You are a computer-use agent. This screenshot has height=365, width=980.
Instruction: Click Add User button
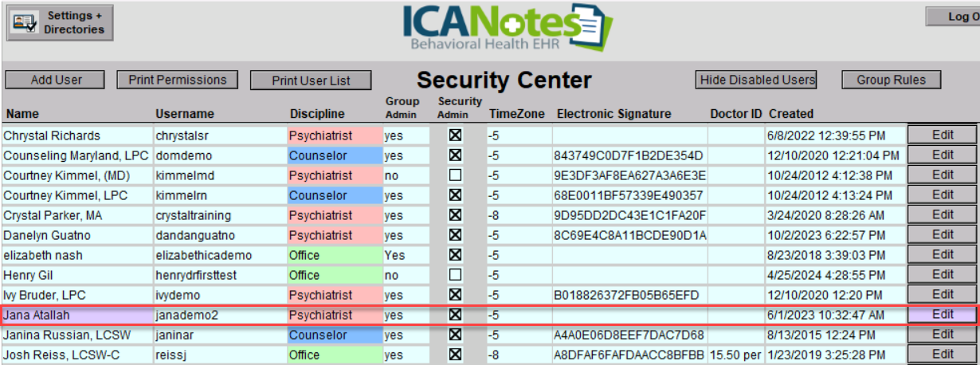pos(56,80)
